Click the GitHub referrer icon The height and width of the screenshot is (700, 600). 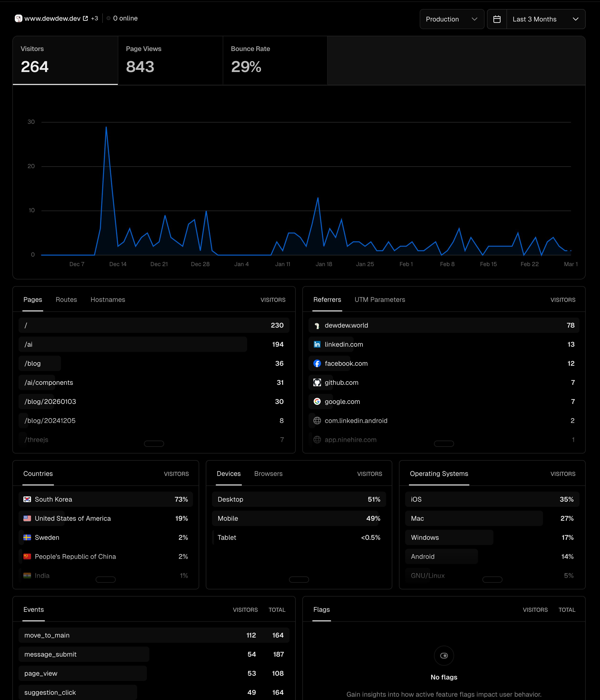(x=317, y=382)
